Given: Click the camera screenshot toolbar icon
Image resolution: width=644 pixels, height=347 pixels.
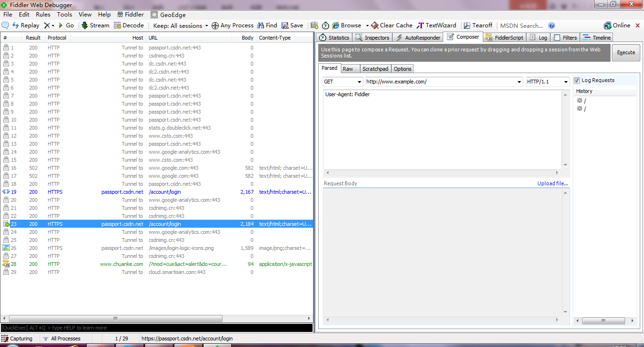Looking at the screenshot, I should coord(314,25).
